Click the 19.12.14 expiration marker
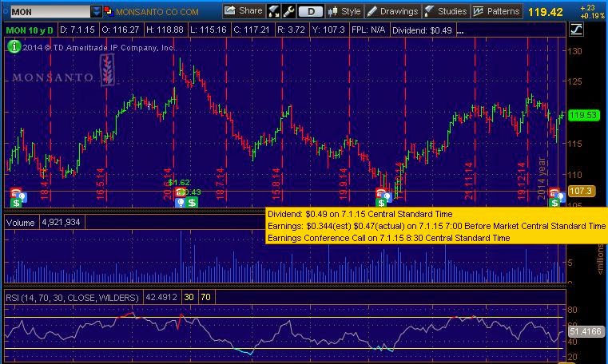The image size is (608, 364). [522, 181]
